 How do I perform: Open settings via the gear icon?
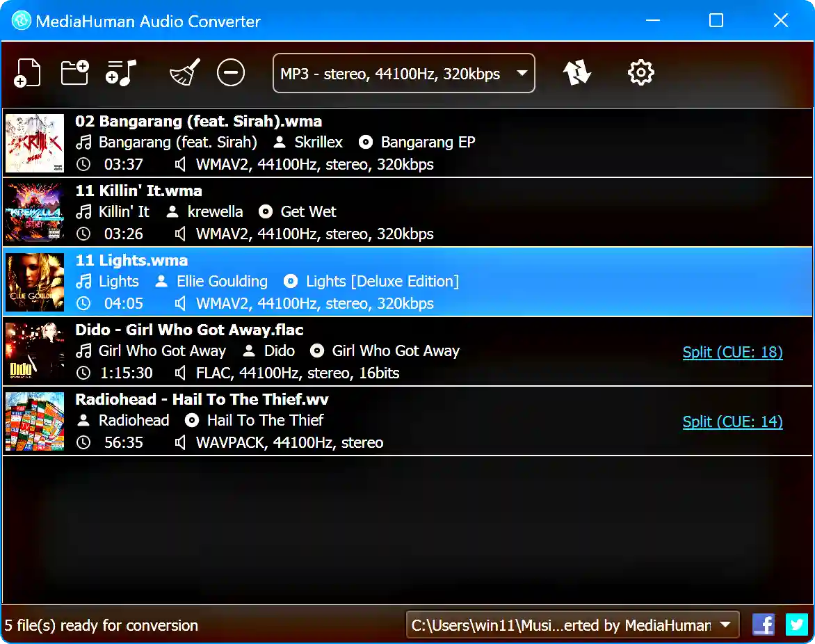click(641, 73)
